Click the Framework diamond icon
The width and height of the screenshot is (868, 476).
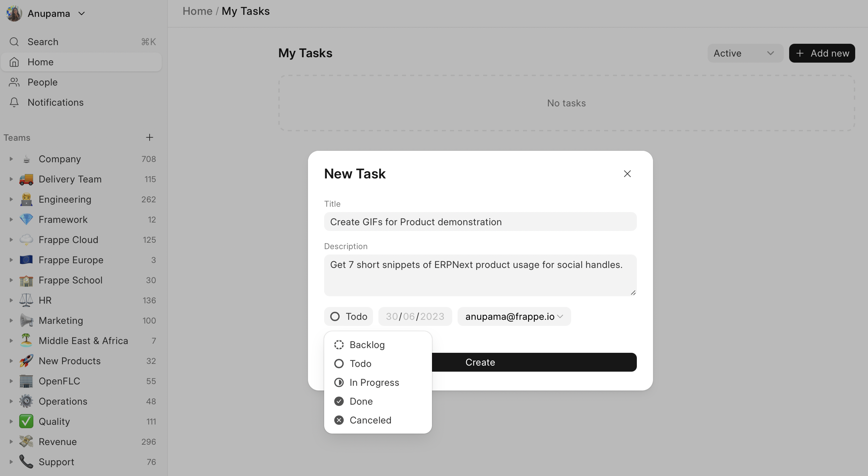pyautogui.click(x=26, y=219)
